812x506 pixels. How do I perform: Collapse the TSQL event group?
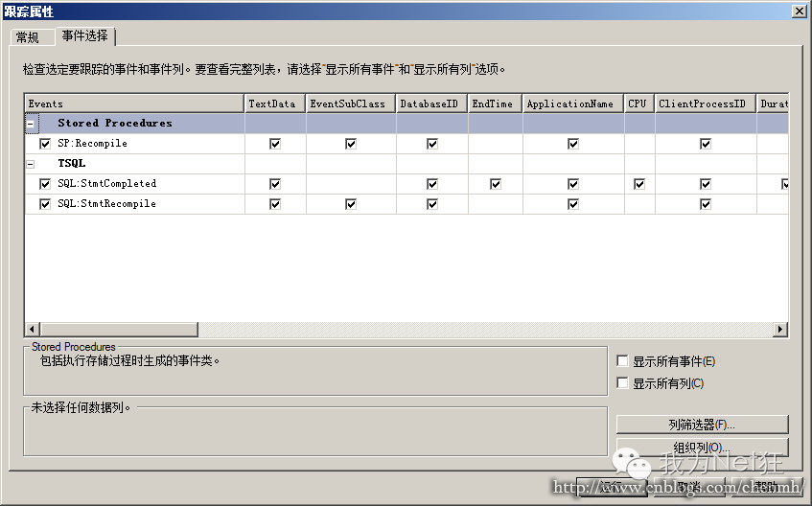(31, 164)
